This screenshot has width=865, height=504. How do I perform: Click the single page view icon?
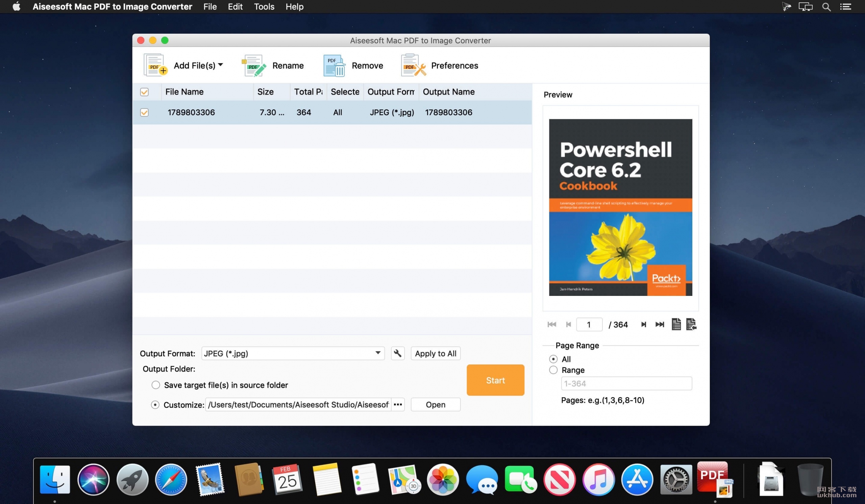(676, 325)
